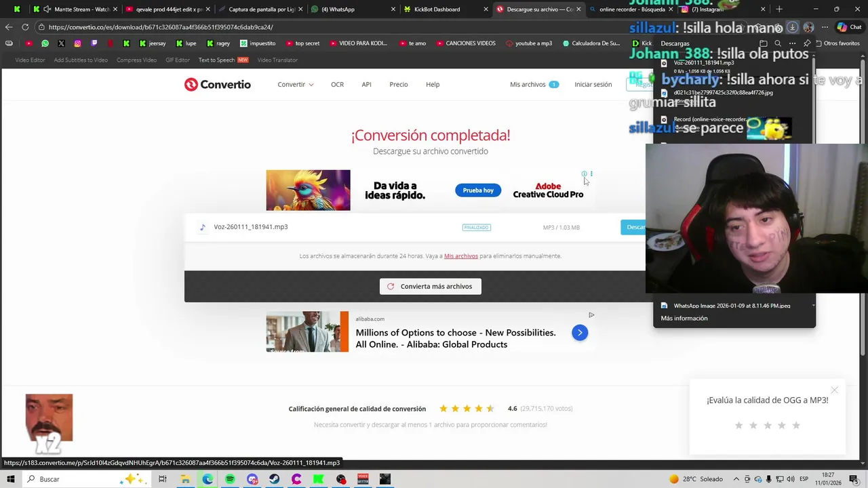Click the Voz-260111_181941.mp3 file name
This screenshot has width=868, height=488.
coord(250,227)
